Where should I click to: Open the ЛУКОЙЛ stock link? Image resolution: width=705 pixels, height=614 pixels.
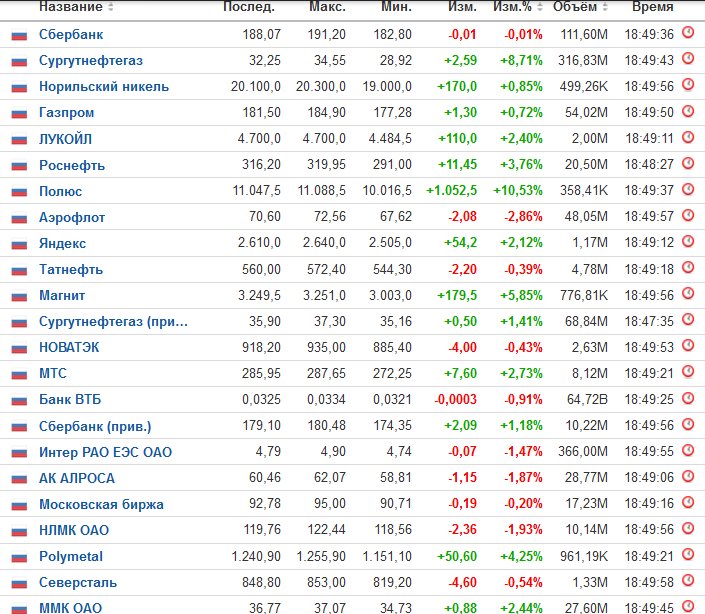(65, 139)
